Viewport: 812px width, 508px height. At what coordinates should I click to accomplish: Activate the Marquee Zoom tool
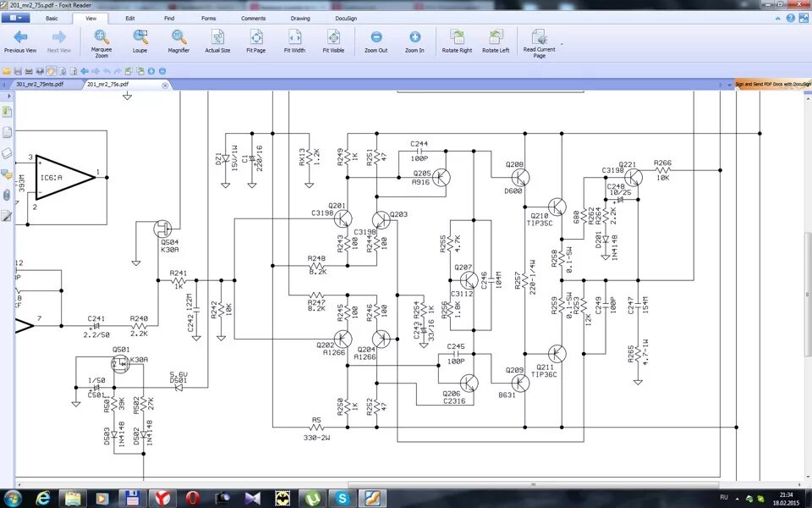pyautogui.click(x=101, y=43)
